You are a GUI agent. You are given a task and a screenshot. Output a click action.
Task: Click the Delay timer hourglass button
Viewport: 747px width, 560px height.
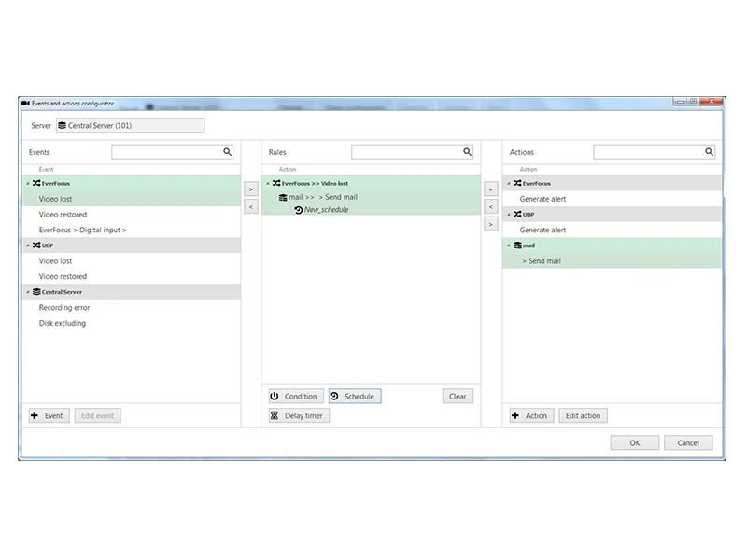click(298, 415)
